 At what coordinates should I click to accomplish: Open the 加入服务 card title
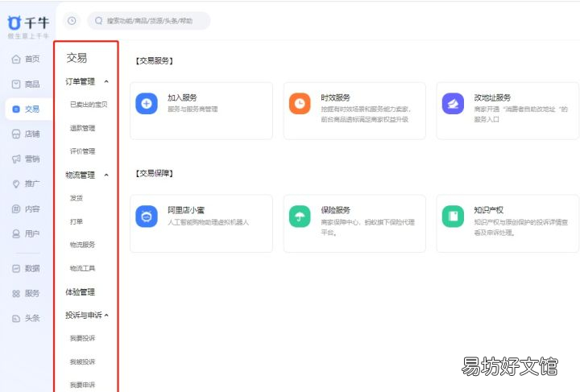click(182, 98)
